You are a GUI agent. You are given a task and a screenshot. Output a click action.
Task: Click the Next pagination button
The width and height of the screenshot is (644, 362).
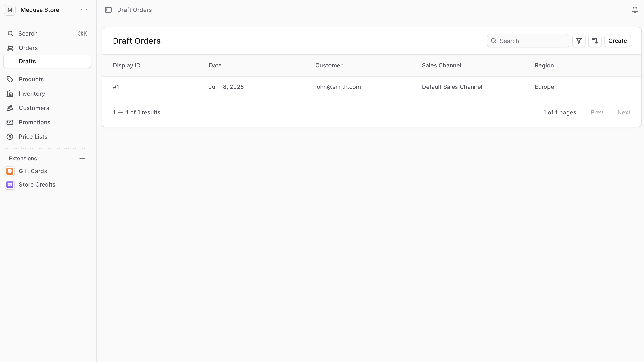pos(624,112)
